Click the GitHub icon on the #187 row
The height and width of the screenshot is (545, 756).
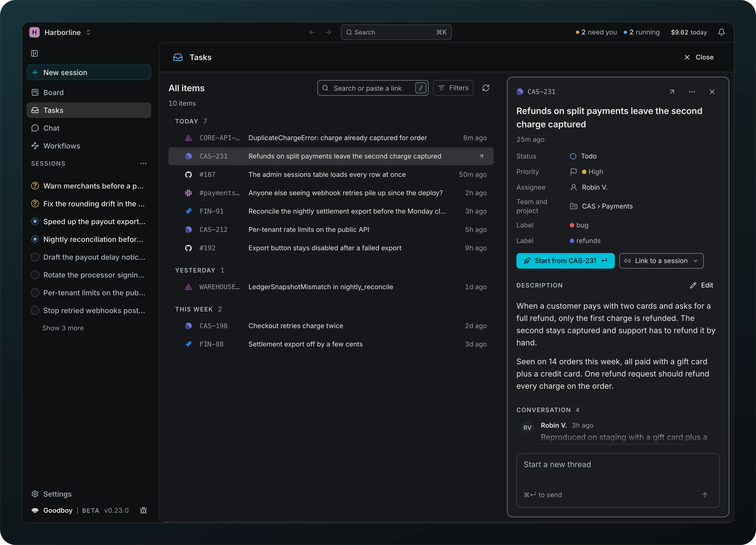click(x=188, y=174)
